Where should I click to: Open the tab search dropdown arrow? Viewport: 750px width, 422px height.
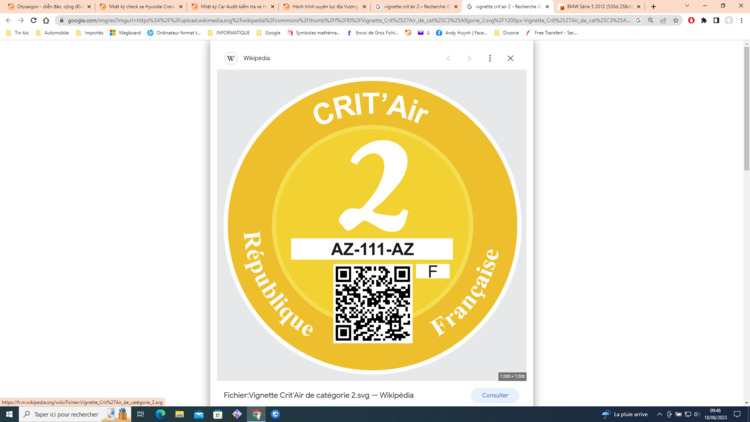click(687, 6)
